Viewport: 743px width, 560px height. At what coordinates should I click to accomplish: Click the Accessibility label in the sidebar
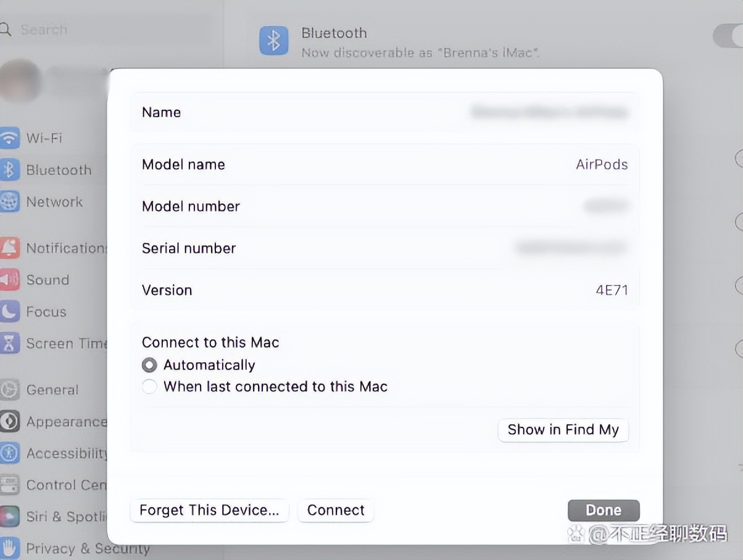tap(67, 453)
